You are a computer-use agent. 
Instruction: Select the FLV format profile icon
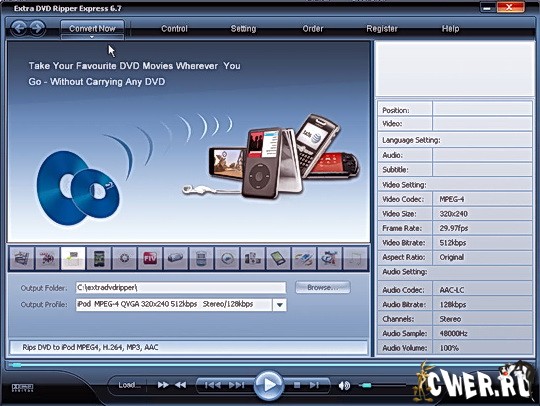tap(150, 258)
